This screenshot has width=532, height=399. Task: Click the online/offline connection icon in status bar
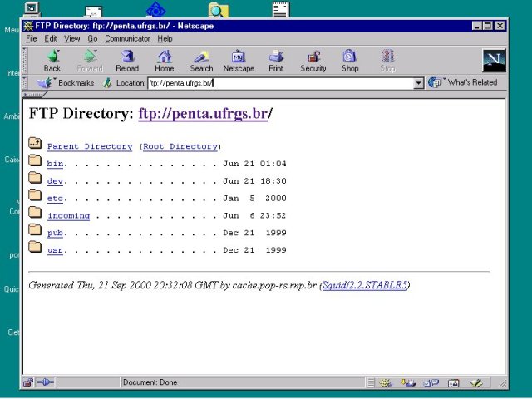tap(45, 382)
